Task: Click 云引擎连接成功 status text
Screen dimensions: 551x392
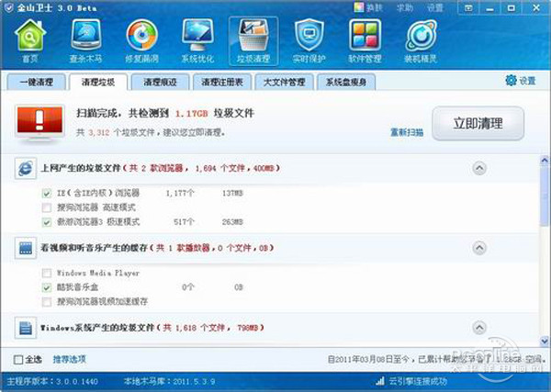Action: [418, 381]
